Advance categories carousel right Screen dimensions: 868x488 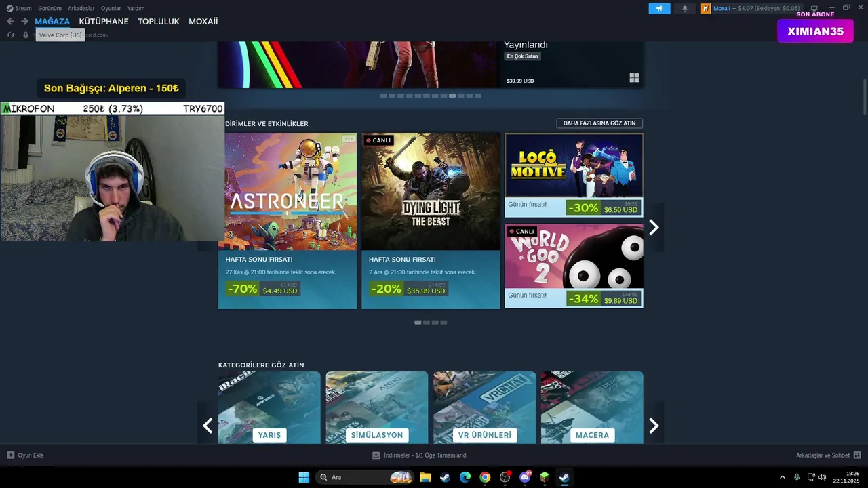pos(654,425)
